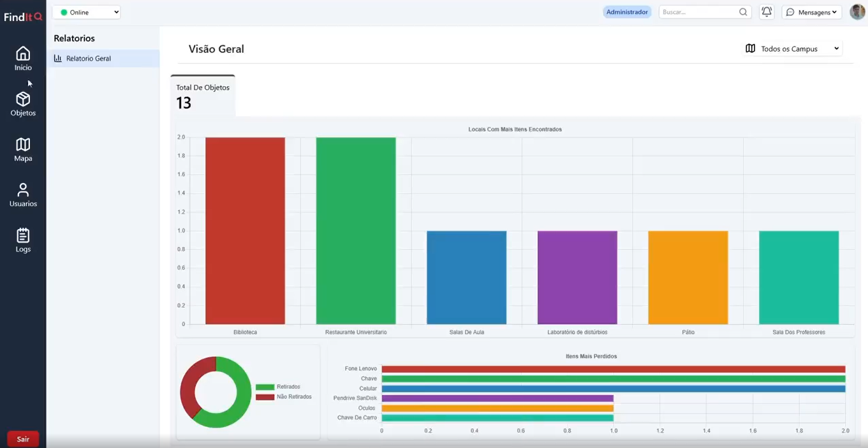Click the FindIt logo
This screenshot has width=868, height=448.
pyautogui.click(x=23, y=17)
